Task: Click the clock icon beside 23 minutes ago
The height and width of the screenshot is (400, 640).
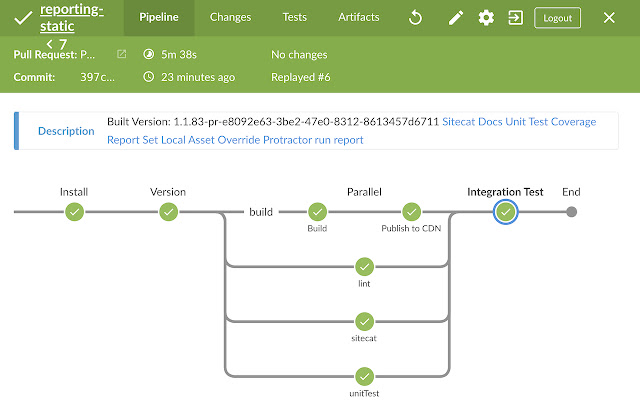Action: pyautogui.click(x=149, y=77)
